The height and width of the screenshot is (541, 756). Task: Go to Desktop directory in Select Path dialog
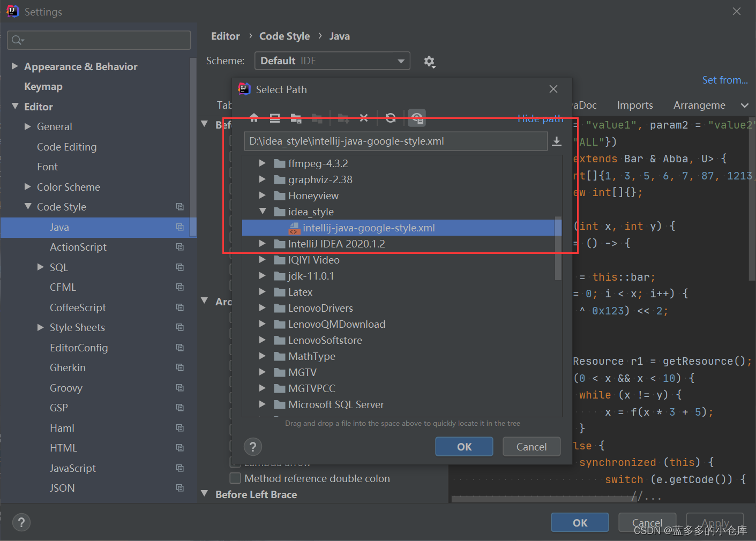pyautogui.click(x=274, y=118)
